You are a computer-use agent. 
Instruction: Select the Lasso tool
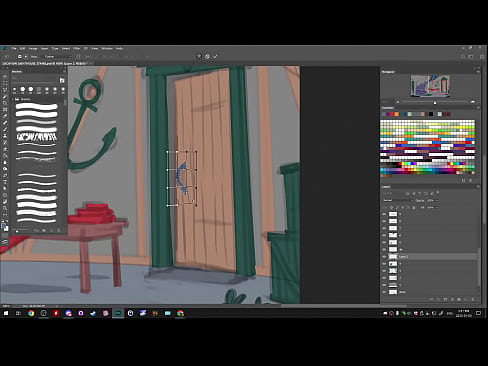coord(5,90)
